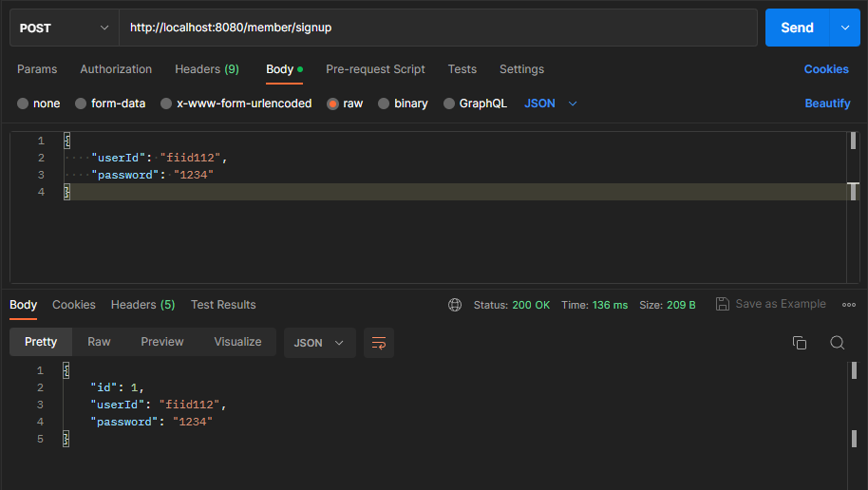The height and width of the screenshot is (490, 868).
Task: Open the Test Results tab
Action: pos(223,305)
